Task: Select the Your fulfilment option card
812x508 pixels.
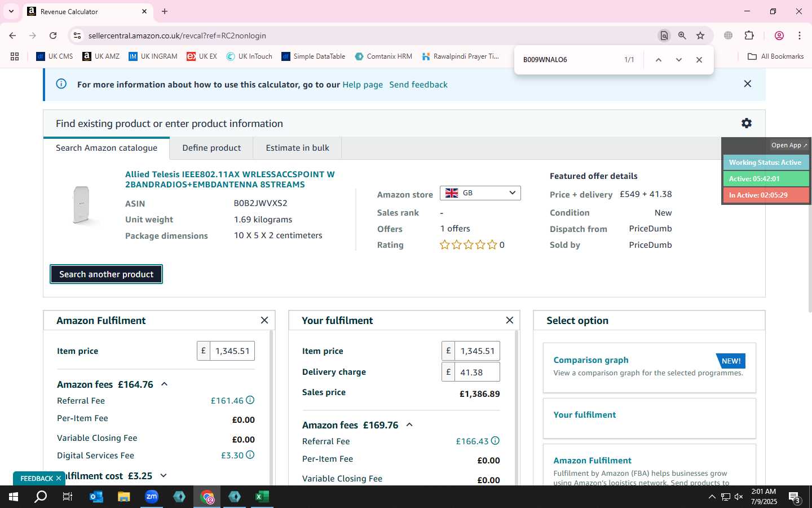Action: 649,418
